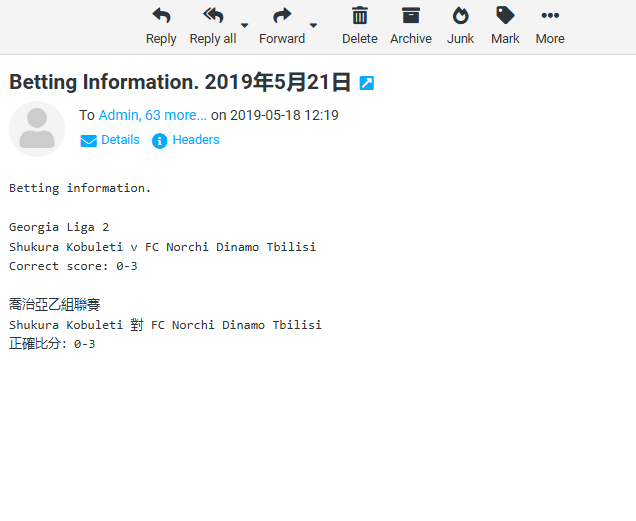Click the Betting Information subject heading
636x521 pixels.
pyautogui.click(x=180, y=82)
